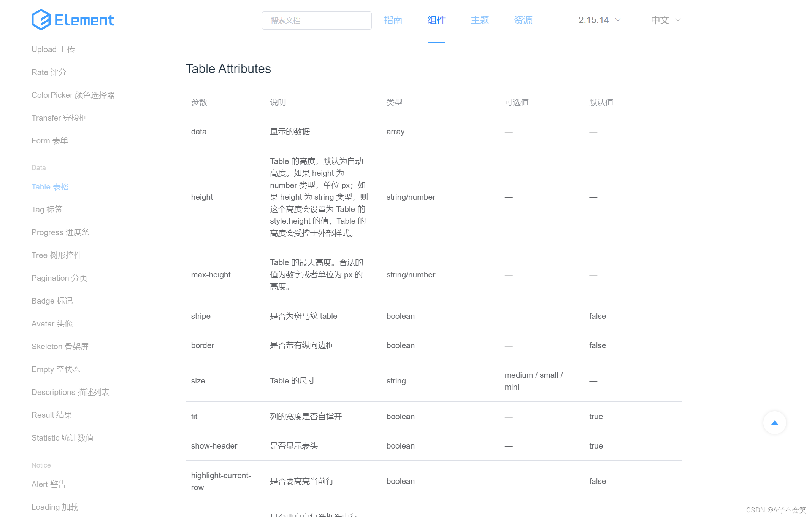The height and width of the screenshot is (517, 812).
Task: Open the Form 表单 page
Action: pyautogui.click(x=50, y=140)
